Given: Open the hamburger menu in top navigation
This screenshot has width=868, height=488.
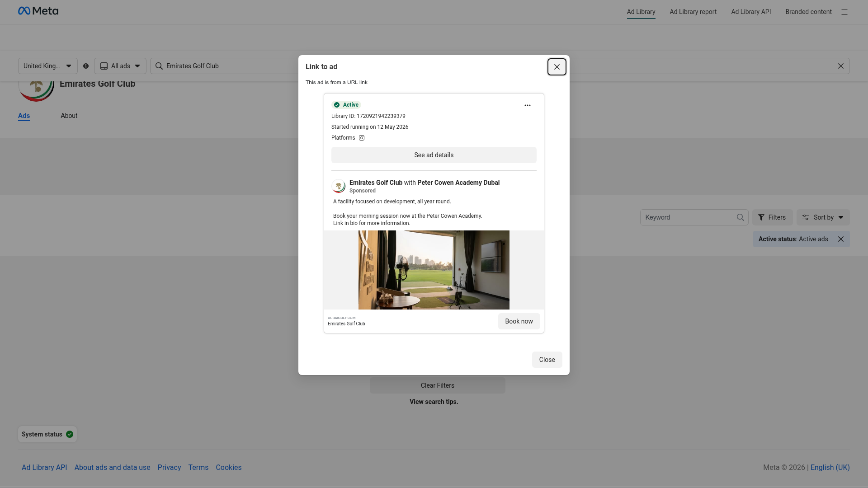Looking at the screenshot, I should point(844,12).
